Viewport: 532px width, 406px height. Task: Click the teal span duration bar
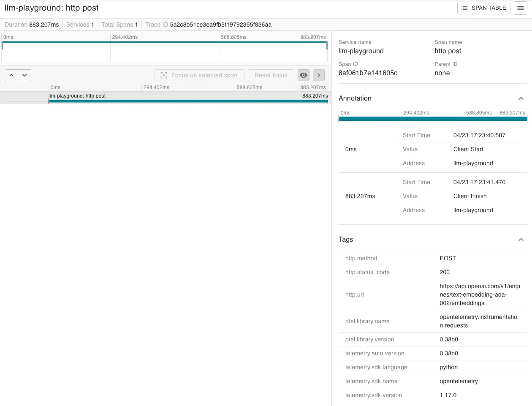(189, 101)
